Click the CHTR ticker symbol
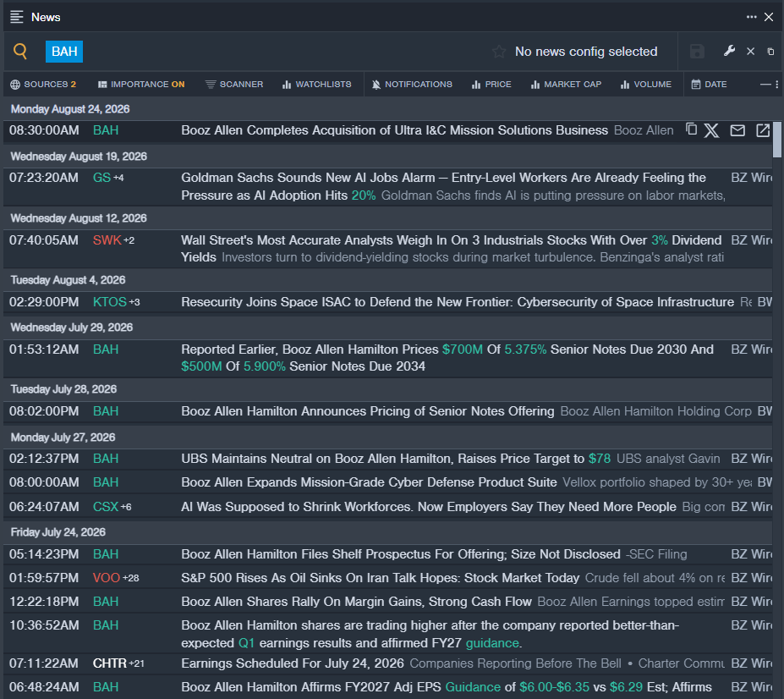 [109, 663]
